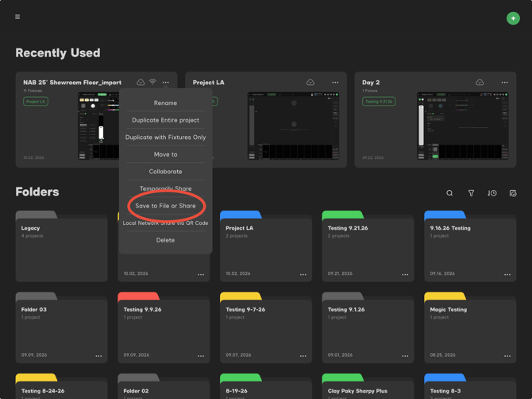Choose Temporarily Share option

165,188
